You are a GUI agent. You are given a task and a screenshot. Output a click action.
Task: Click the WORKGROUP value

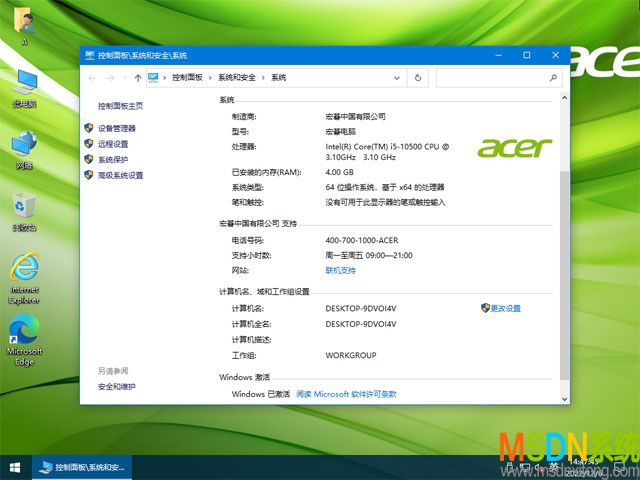click(x=351, y=355)
